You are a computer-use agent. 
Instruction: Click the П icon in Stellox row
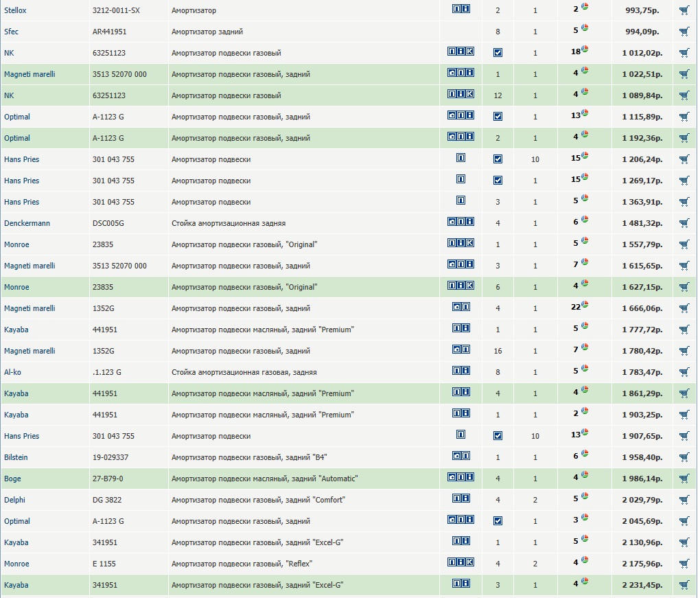tap(456, 10)
